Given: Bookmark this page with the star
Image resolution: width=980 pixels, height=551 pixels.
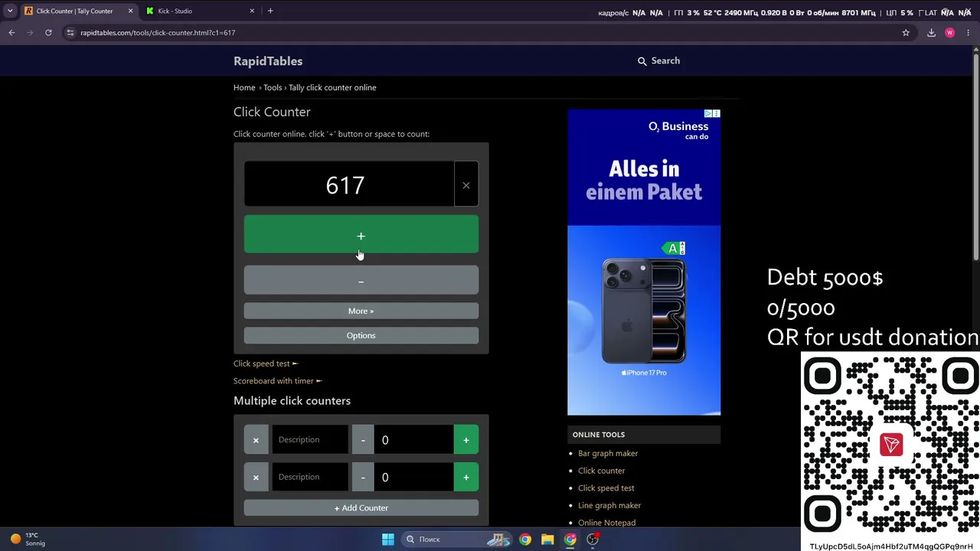Looking at the screenshot, I should (x=906, y=33).
